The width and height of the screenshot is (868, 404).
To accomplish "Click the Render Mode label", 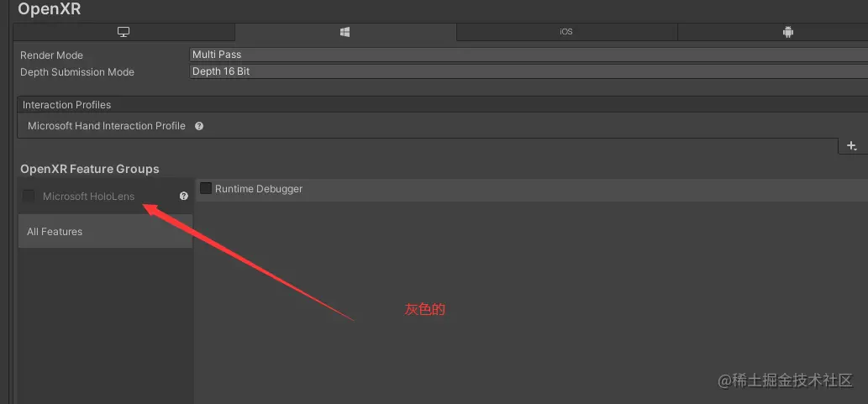I will 51,55.
